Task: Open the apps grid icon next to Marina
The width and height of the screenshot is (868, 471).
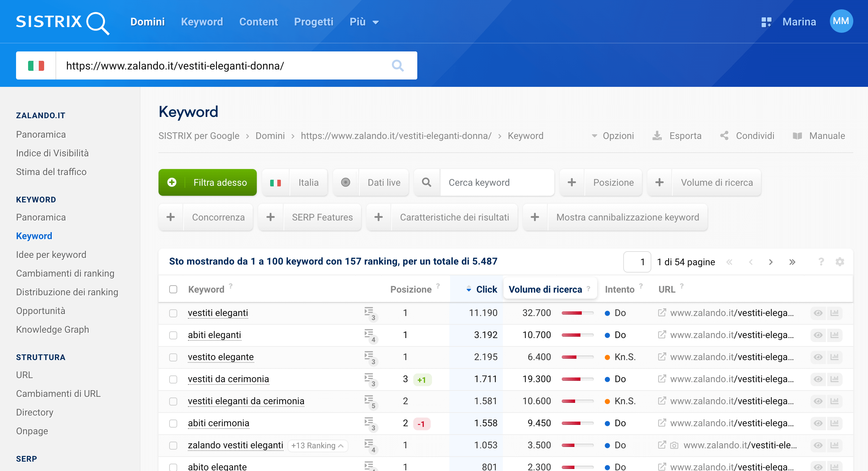Action: tap(766, 22)
